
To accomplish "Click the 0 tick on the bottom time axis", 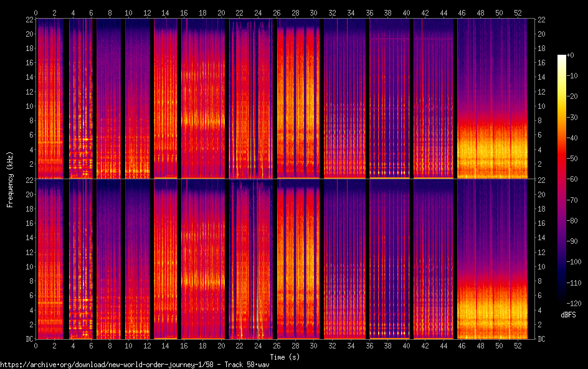I will click(x=36, y=345).
